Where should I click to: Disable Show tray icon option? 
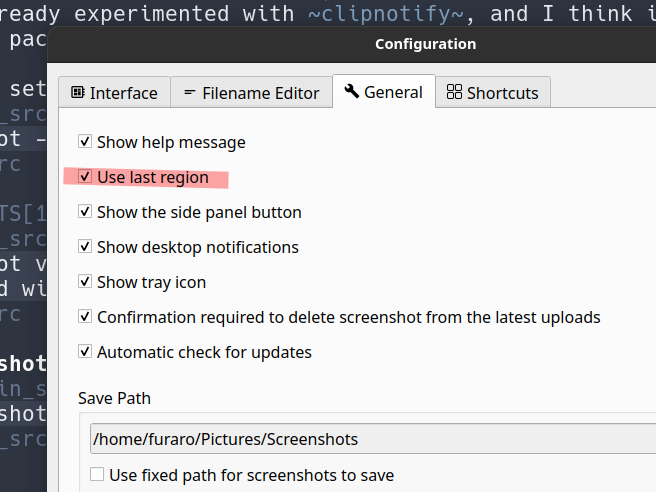coord(85,282)
